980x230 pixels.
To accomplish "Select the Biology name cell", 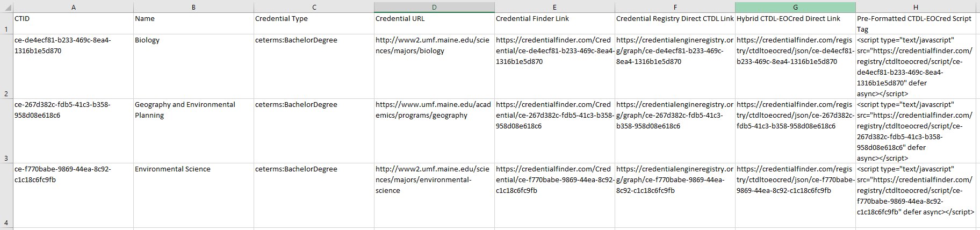I will pyautogui.click(x=193, y=67).
